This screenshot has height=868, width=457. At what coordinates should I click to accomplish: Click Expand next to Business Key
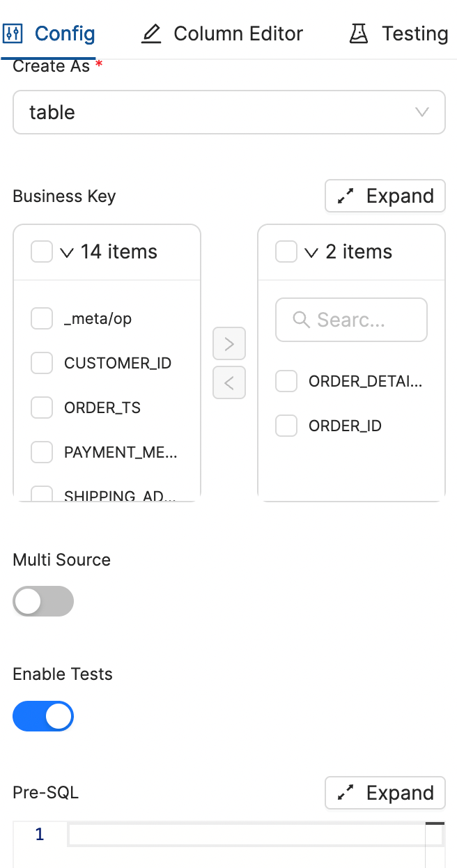pos(385,196)
